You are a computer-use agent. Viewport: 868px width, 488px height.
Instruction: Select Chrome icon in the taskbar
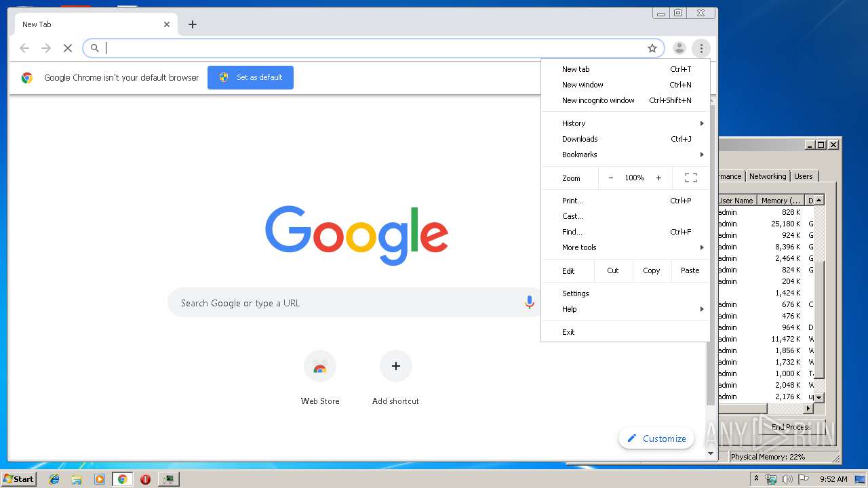click(122, 479)
